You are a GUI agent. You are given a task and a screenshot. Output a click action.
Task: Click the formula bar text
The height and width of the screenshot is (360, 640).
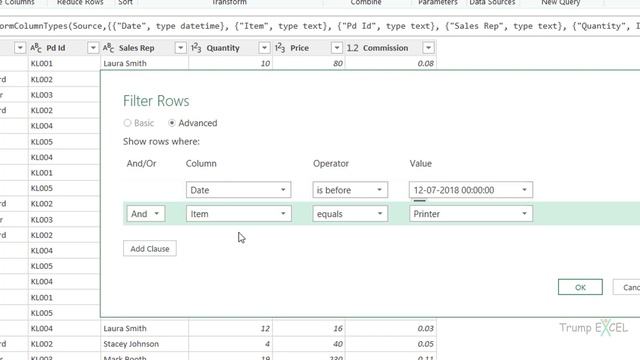(320, 26)
